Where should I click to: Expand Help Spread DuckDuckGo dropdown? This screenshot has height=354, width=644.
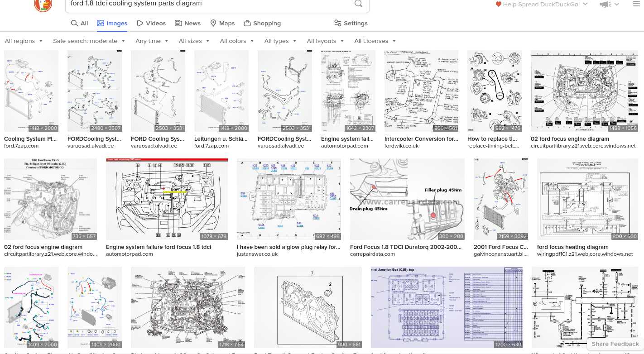[x=542, y=4]
